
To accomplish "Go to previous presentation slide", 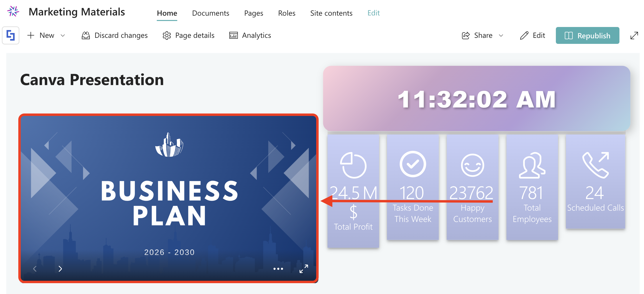I will point(35,268).
